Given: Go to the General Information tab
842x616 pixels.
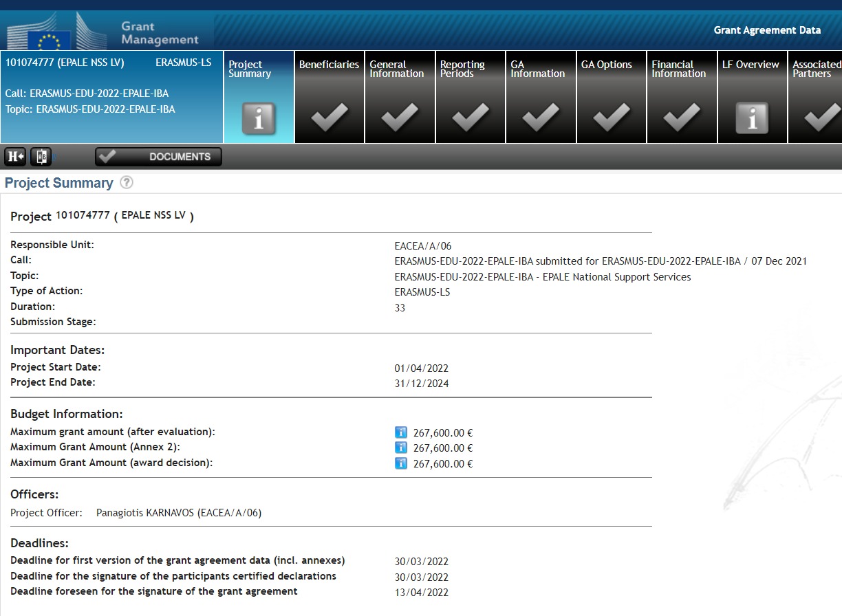Looking at the screenshot, I should click(400, 97).
